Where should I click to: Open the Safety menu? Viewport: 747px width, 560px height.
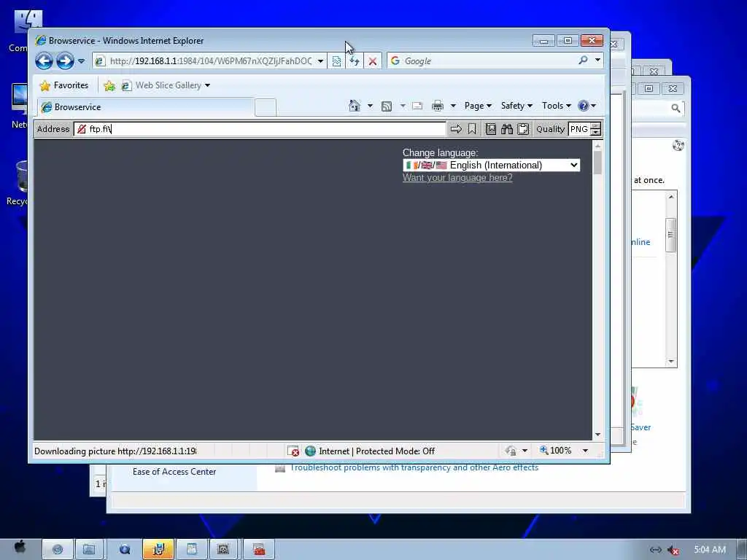pyautogui.click(x=516, y=106)
